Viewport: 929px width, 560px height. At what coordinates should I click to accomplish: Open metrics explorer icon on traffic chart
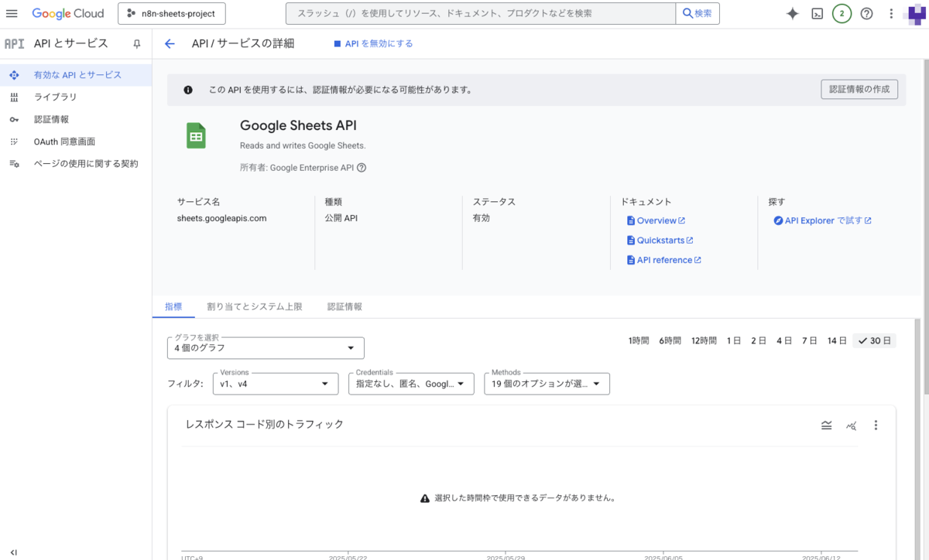[852, 425]
